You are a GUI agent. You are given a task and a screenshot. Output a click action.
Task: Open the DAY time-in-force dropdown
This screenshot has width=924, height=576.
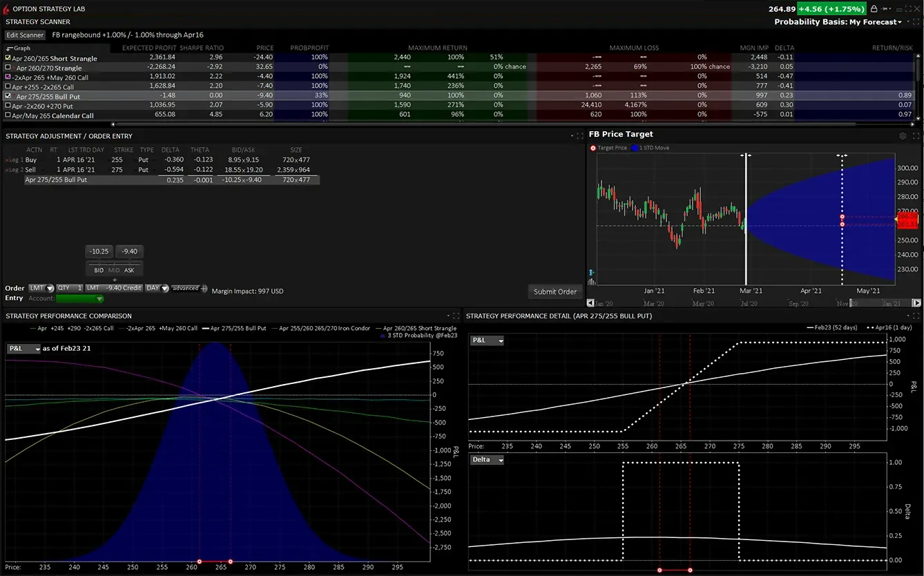coord(157,288)
